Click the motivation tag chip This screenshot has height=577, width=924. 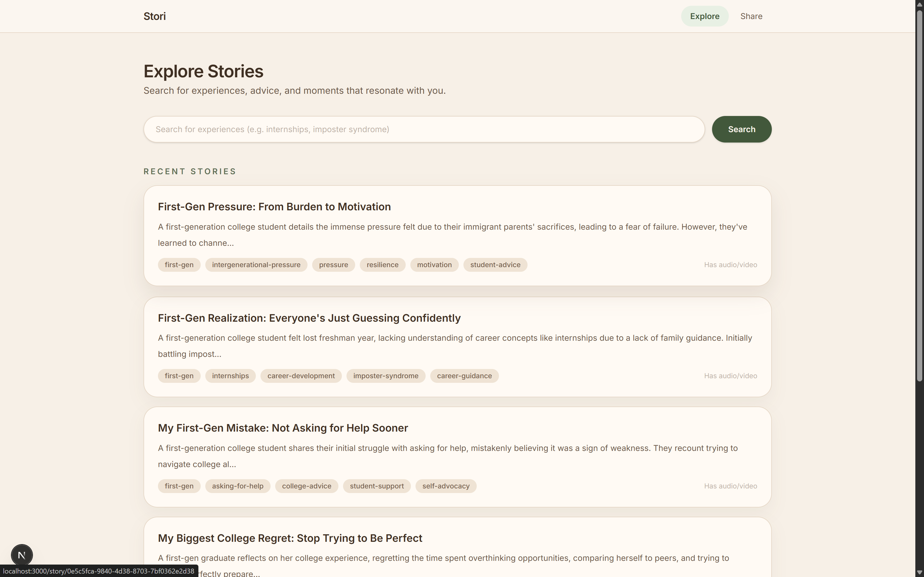pyautogui.click(x=434, y=265)
